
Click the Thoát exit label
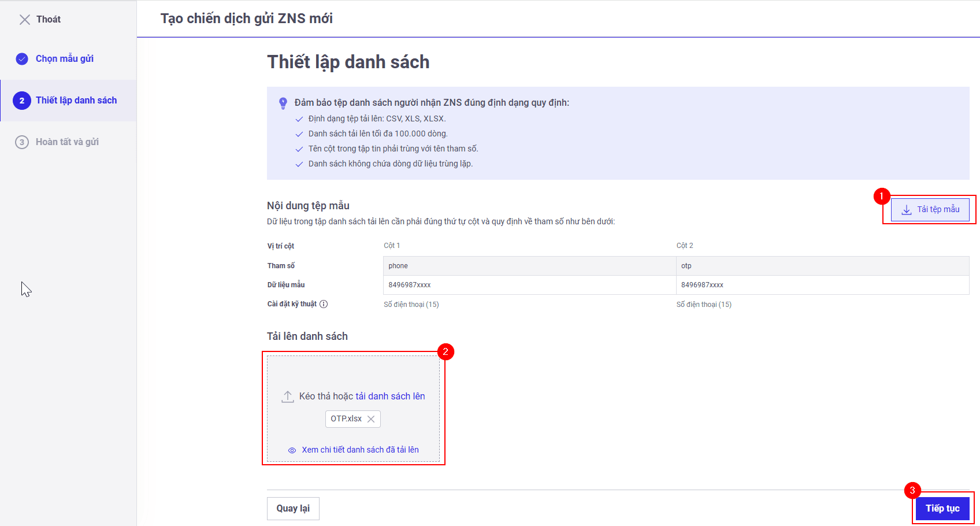point(49,20)
